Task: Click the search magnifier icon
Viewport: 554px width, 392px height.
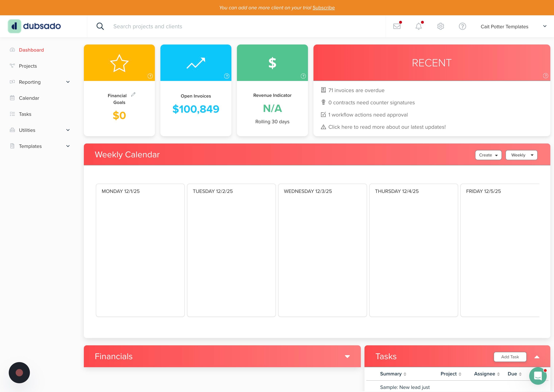Action: click(100, 26)
